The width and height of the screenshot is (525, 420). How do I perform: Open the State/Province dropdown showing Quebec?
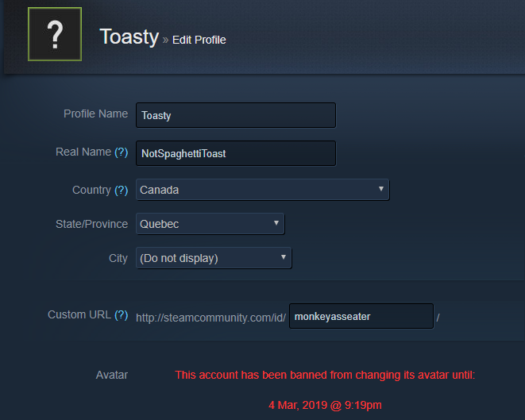(x=210, y=224)
